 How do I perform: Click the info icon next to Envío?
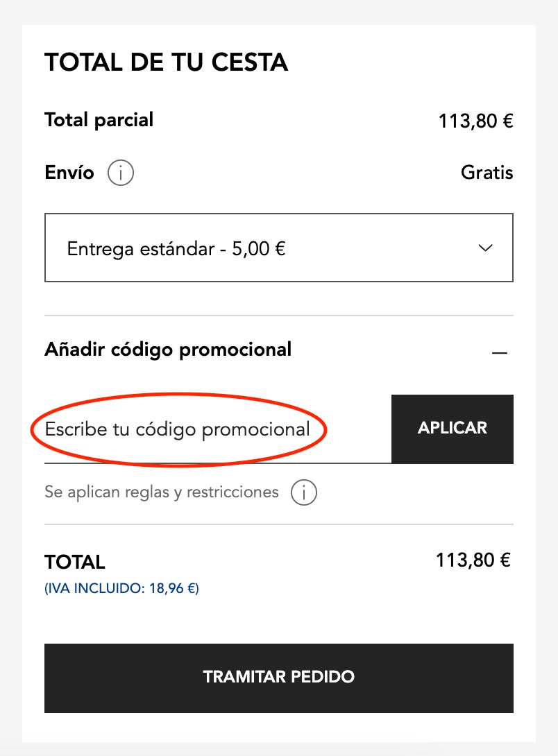pyautogui.click(x=121, y=173)
